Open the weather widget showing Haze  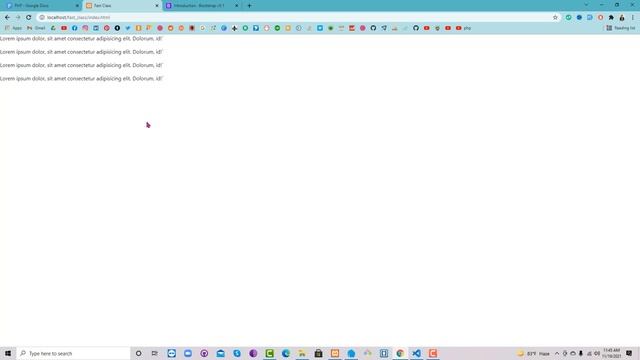click(533, 353)
